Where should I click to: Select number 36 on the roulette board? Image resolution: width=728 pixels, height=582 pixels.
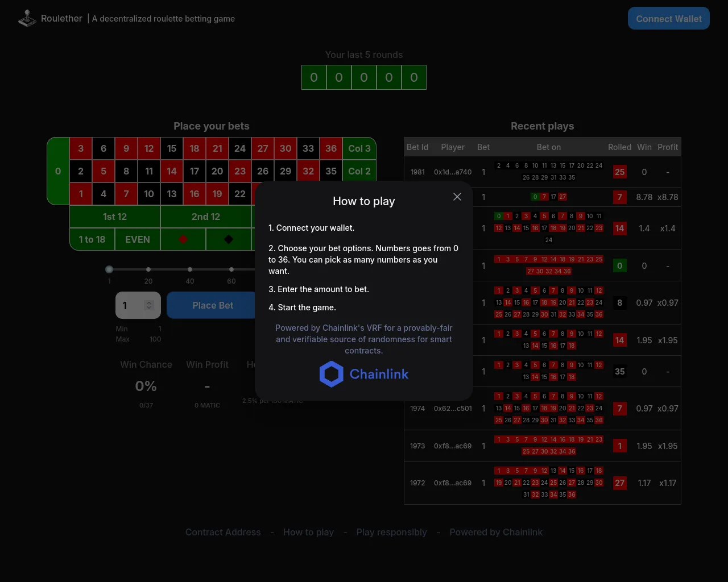331,148
